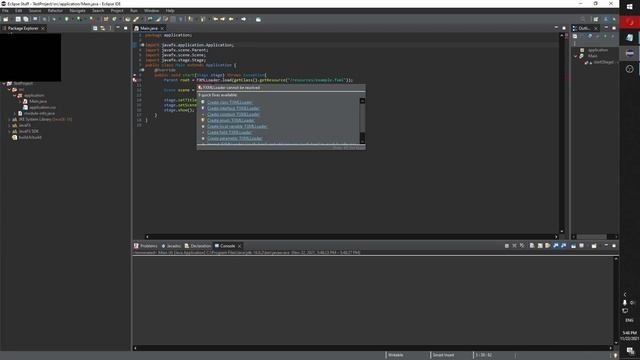Collapse the TestProject tree node
This screenshot has height=360, width=640.
point(4,84)
